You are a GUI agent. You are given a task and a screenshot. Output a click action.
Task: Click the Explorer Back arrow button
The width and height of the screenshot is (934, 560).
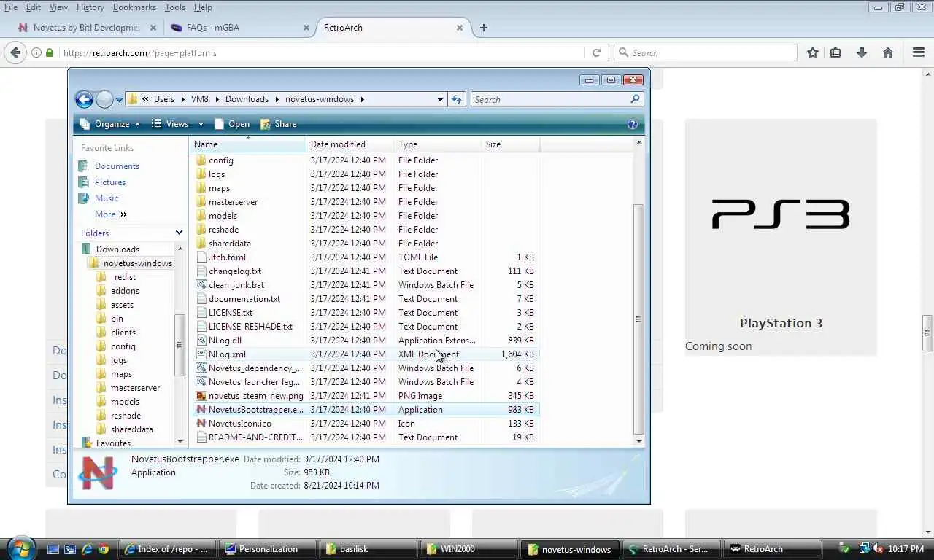pyautogui.click(x=84, y=99)
